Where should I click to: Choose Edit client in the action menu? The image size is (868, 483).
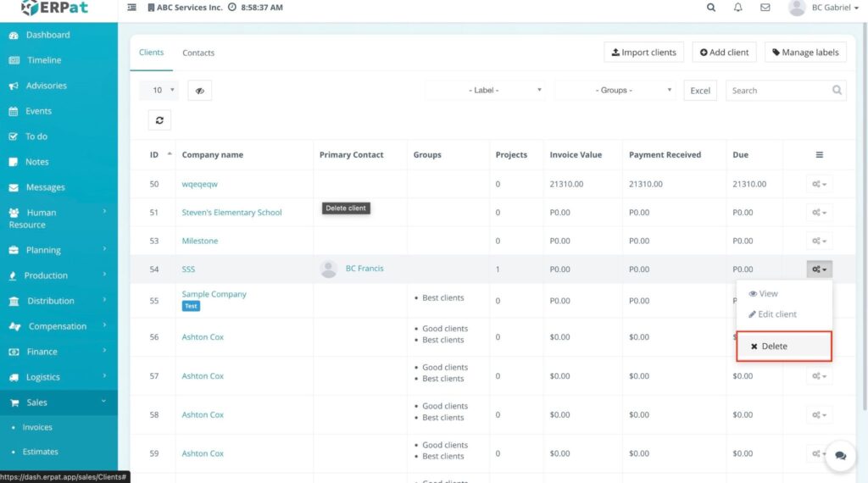[x=772, y=314]
